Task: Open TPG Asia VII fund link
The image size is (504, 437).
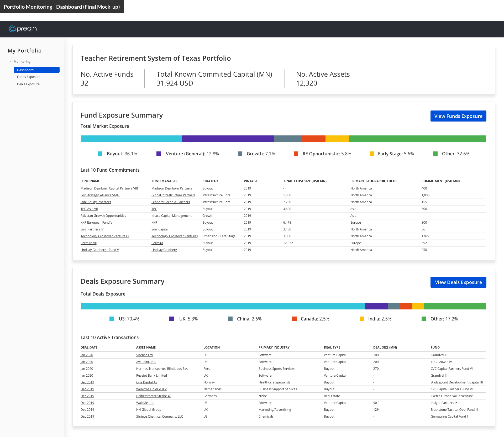Action: click(89, 209)
